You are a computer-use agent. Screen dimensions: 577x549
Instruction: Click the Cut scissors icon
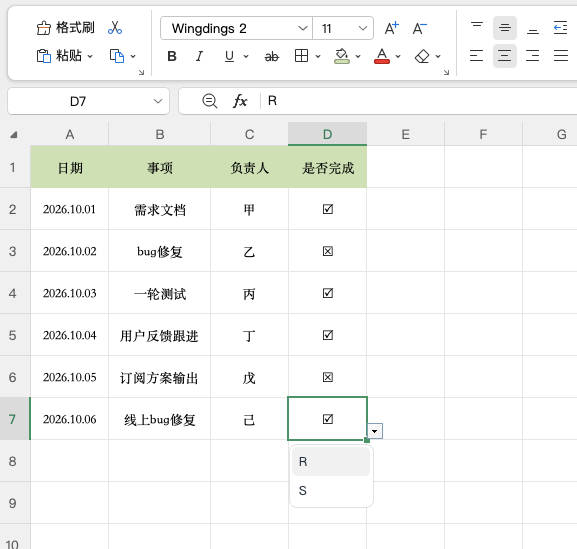[x=115, y=28]
